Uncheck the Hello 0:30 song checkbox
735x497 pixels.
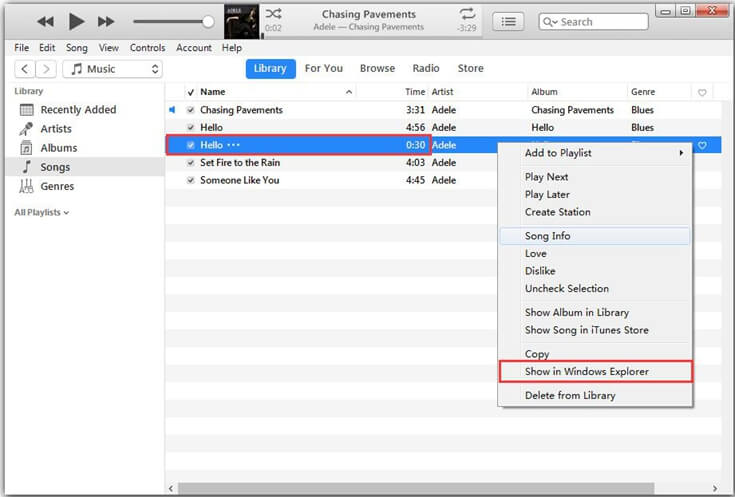[190, 145]
